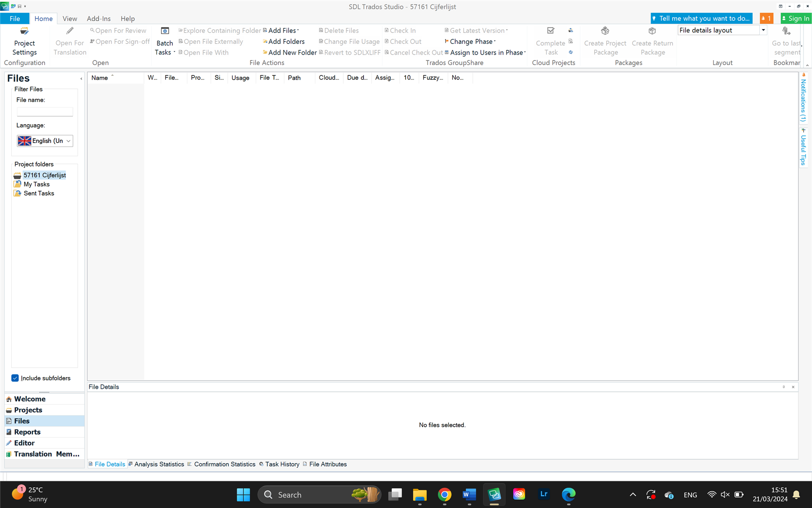812x508 pixels.
Task: Switch to the Add-Ins ribbon tab
Action: [98, 19]
